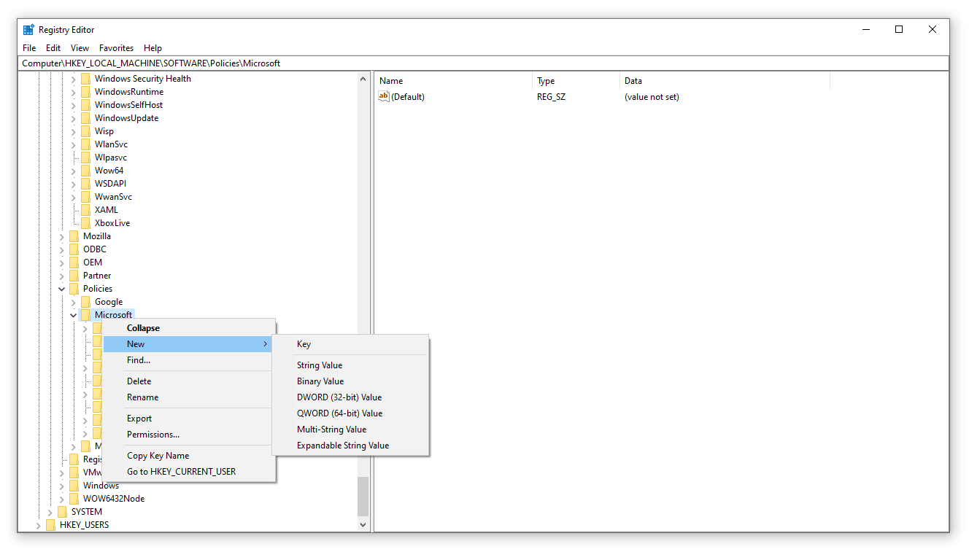Collapse the Policies tree node
The width and height of the screenshot is (969, 560).
61,289
